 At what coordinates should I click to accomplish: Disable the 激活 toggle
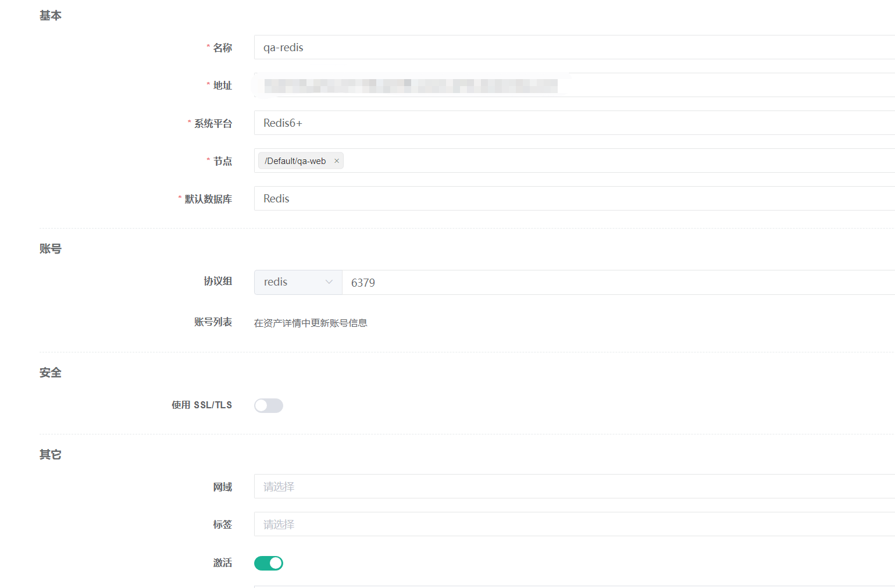pyautogui.click(x=268, y=563)
